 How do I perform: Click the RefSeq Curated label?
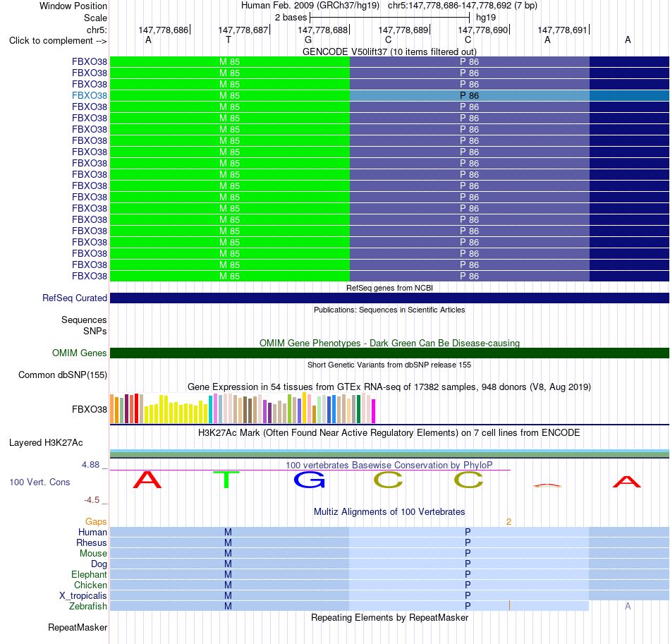[x=74, y=298]
